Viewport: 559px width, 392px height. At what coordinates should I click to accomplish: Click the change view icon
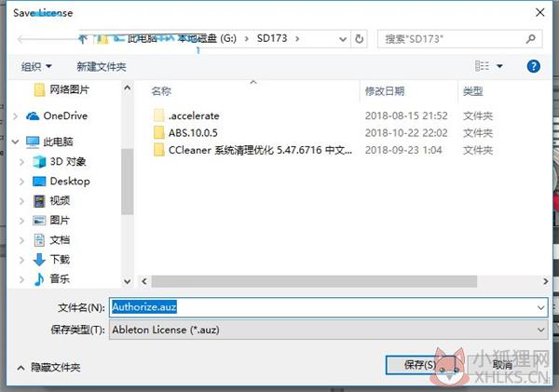pos(482,66)
